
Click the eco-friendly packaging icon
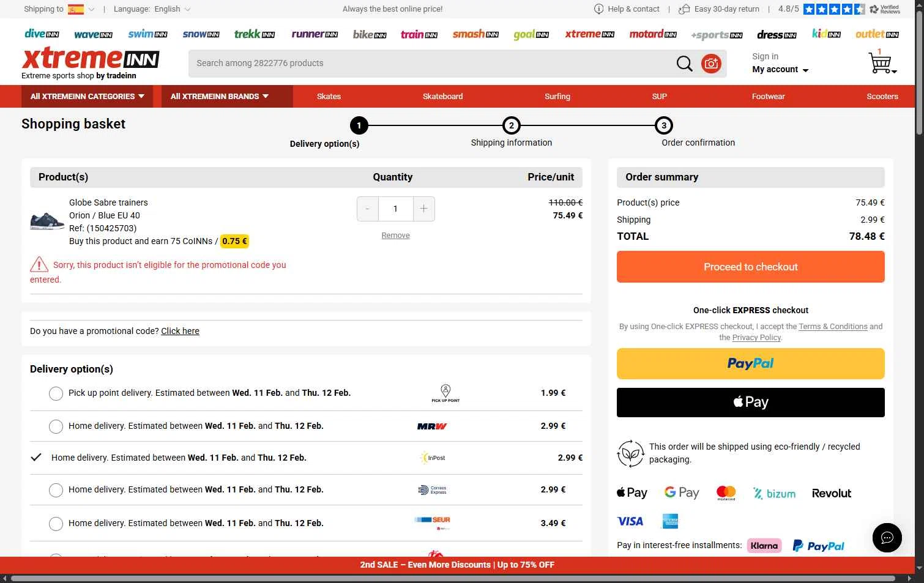[x=630, y=453]
